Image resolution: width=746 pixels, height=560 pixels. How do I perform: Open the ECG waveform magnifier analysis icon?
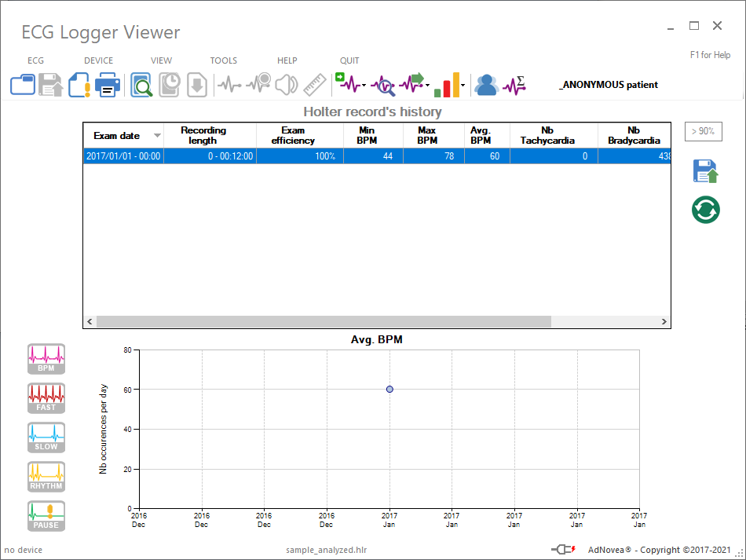click(x=383, y=86)
